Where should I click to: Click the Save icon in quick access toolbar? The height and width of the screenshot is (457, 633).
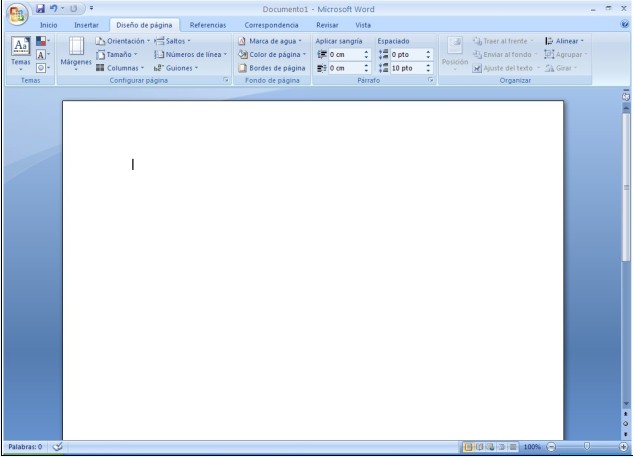pos(40,9)
